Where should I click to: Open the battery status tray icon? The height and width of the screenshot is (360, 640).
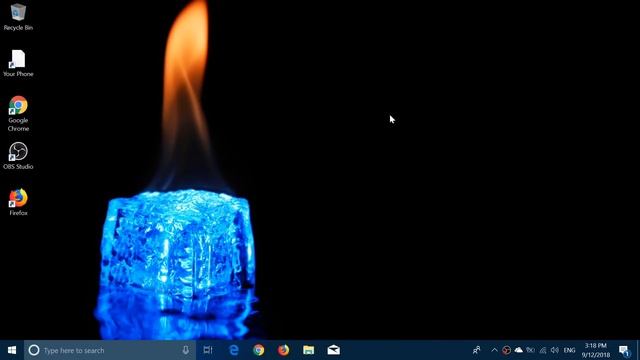click(x=530, y=350)
